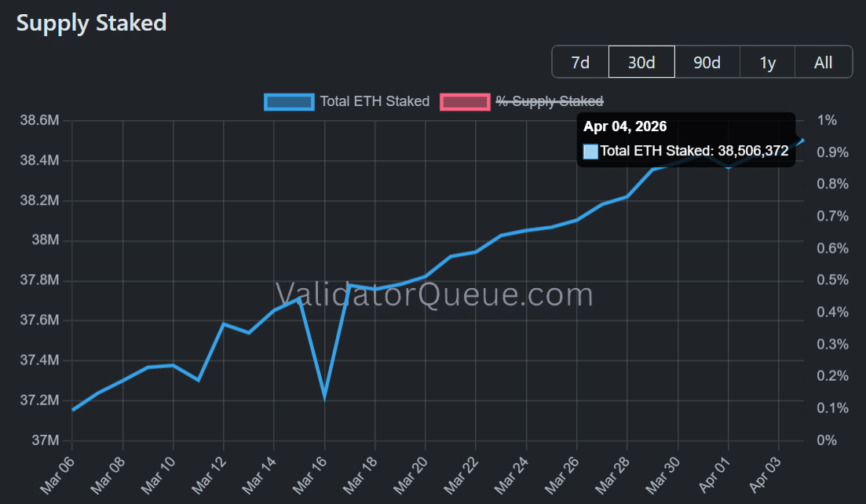The height and width of the screenshot is (504, 866).
Task: Switch to the 30d range
Action: pos(641,62)
